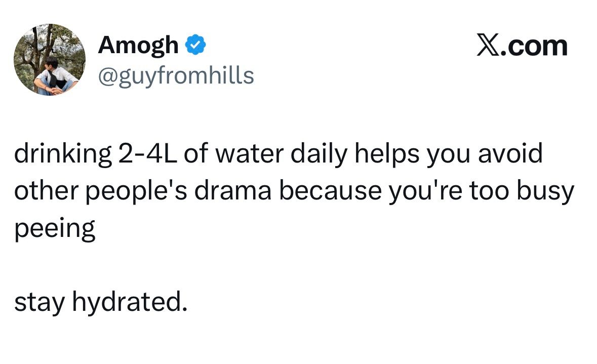Open Amogh's circular profile picture
Viewport: 597px width, 364px height.
click(x=50, y=59)
